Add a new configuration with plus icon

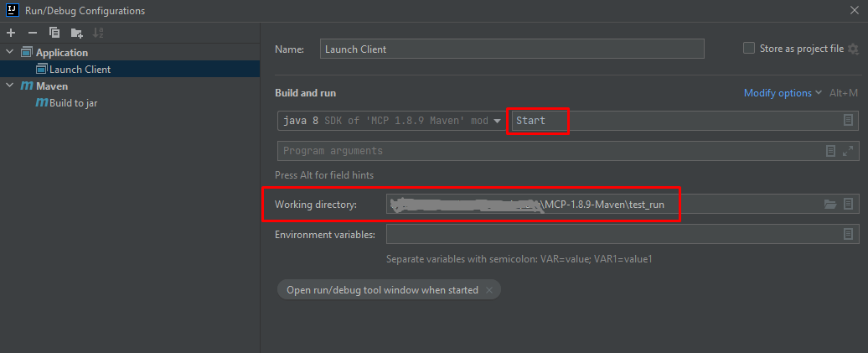pyautogui.click(x=11, y=33)
